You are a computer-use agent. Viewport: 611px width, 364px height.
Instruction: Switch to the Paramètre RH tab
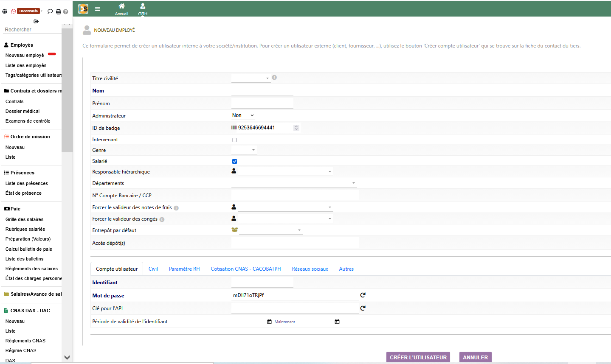click(x=184, y=269)
